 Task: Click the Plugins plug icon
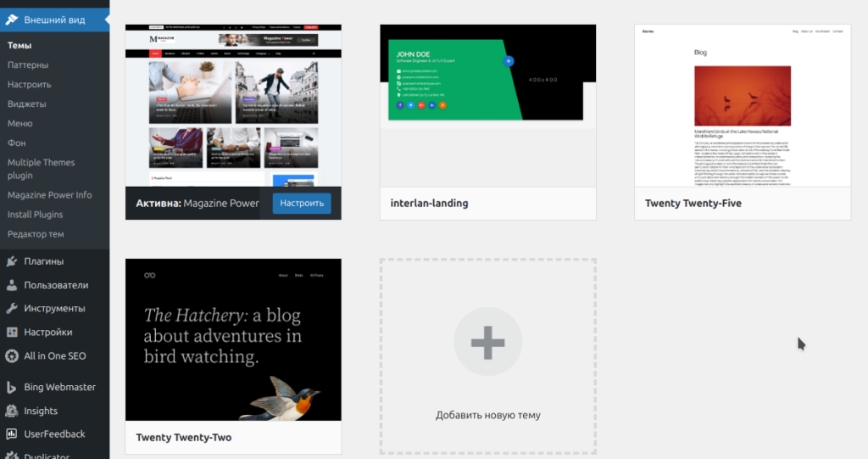pyautogui.click(x=12, y=261)
